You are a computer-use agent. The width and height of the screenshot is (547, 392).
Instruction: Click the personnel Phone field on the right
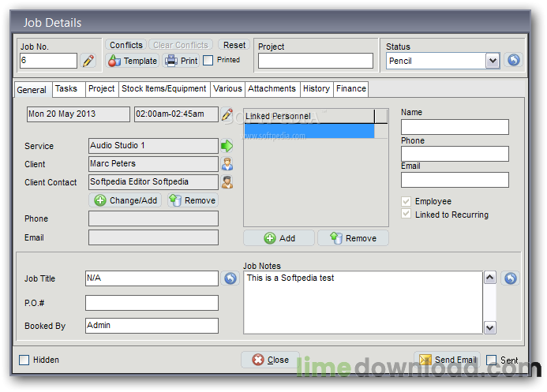click(x=455, y=154)
